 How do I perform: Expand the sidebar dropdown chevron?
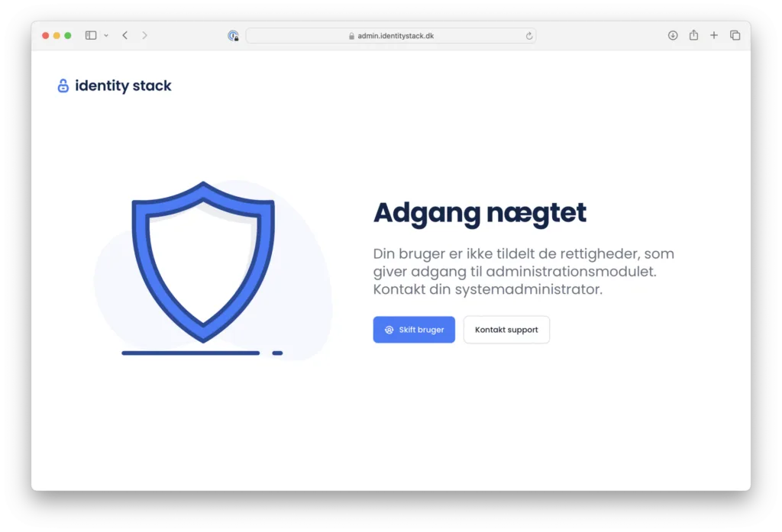106,35
